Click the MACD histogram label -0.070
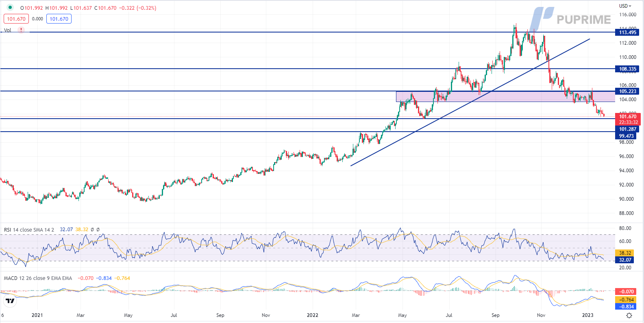Screen dimensions: 644x323 click(x=626, y=292)
